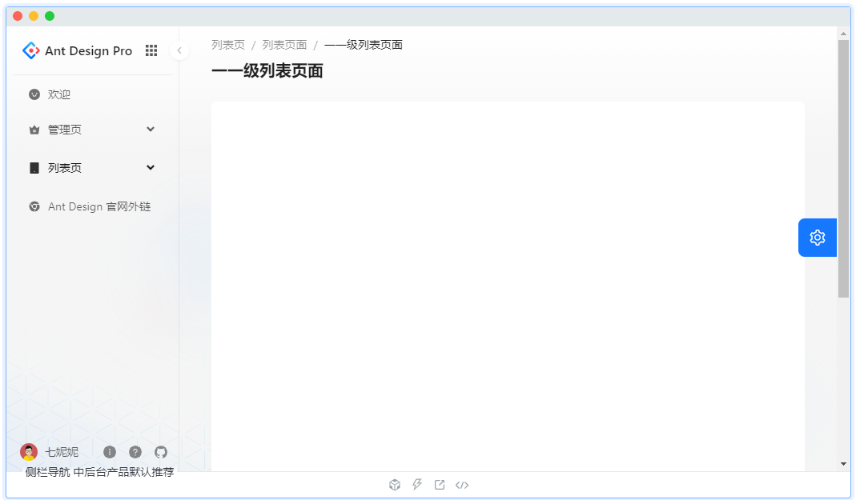Click the Chrome icon beside Ant Design 官网外链
This screenshot has height=500, width=868.
(34, 206)
